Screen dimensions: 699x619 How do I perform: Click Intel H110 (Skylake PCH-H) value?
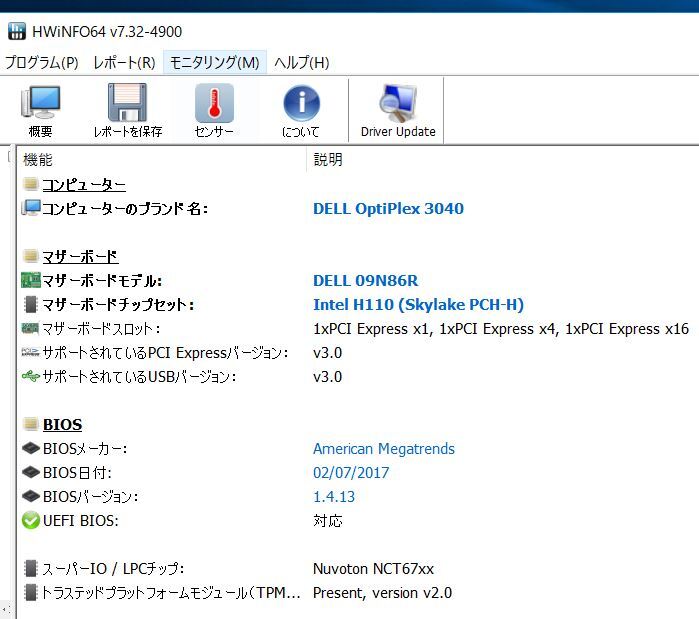418,305
